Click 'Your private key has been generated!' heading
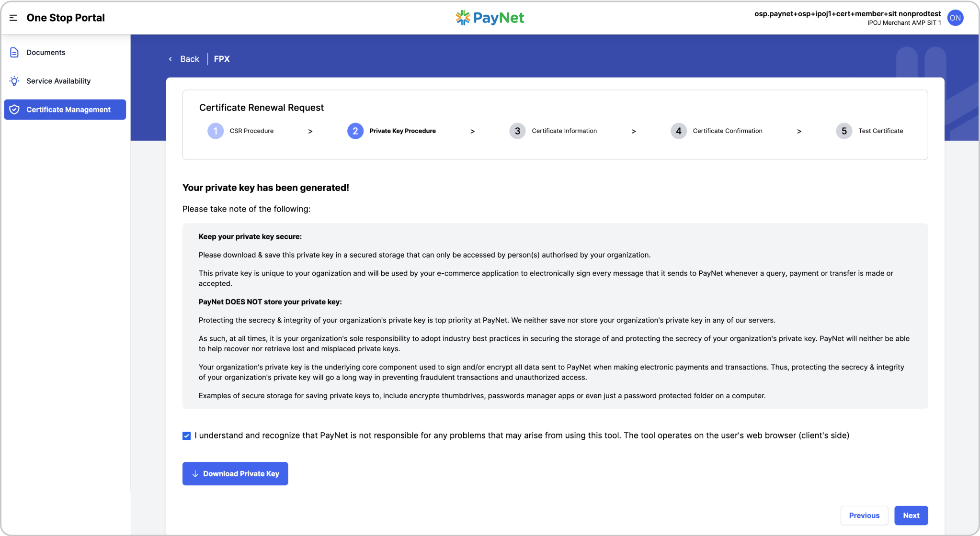Screen dimensions: 980x536 [266, 188]
